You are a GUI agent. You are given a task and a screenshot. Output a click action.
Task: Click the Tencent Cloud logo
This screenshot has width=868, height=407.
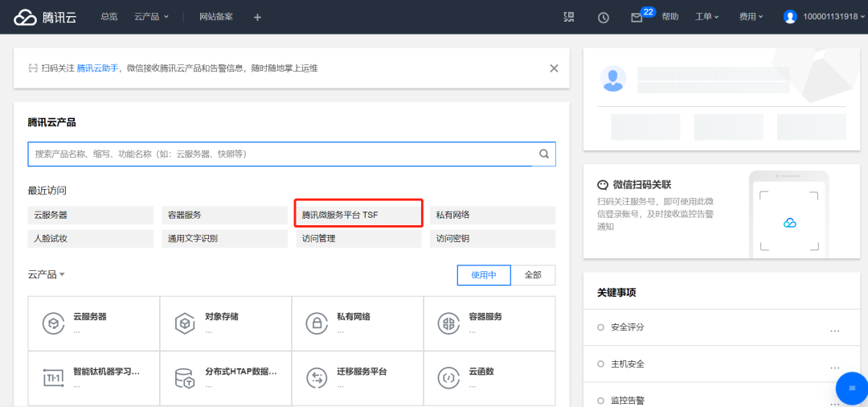[x=45, y=17]
